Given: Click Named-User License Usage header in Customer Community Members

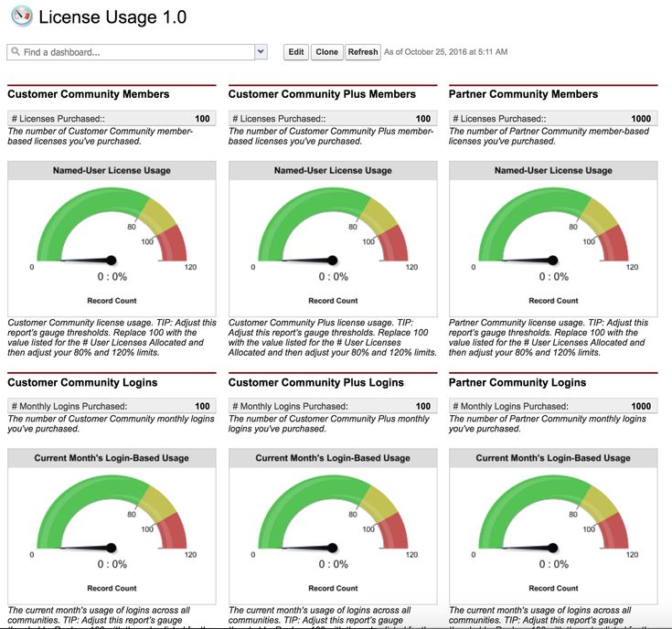Looking at the screenshot, I should tap(112, 171).
